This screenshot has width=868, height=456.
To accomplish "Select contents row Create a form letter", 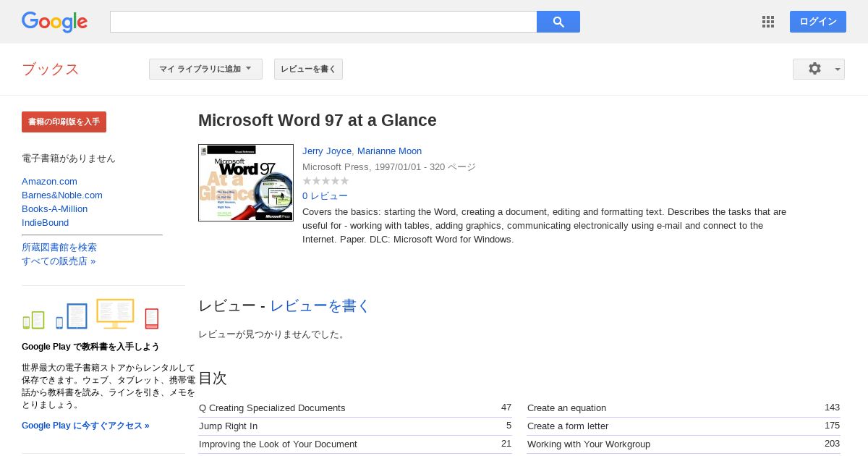I will click(684, 426).
